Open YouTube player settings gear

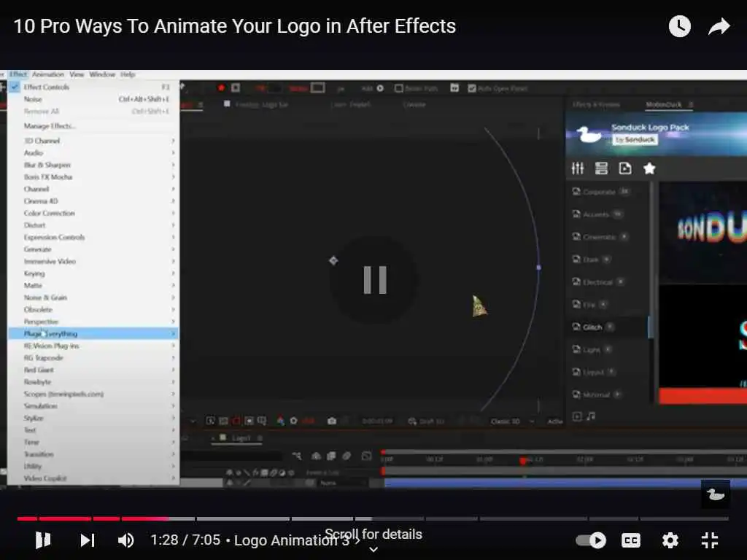pos(670,540)
